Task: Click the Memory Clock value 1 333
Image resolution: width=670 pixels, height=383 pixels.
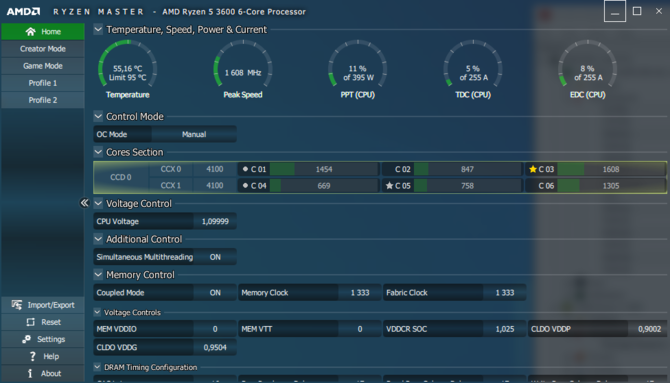Action: (x=360, y=293)
